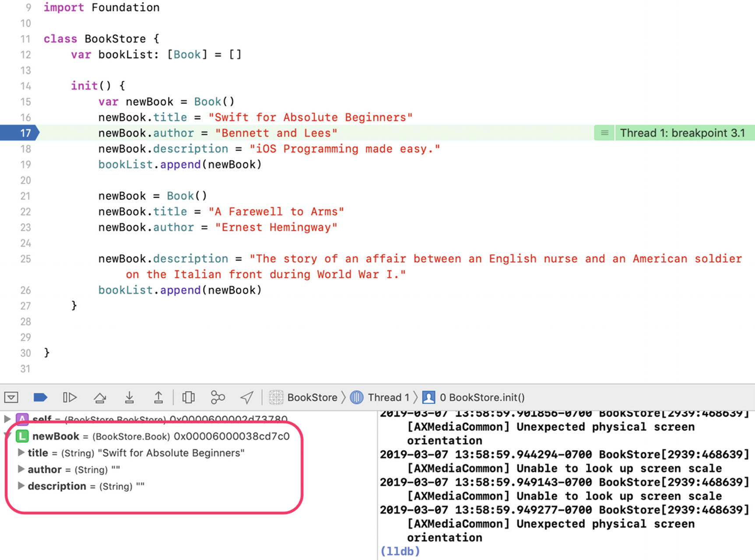
Task: Click the Step Into icon
Action: click(x=129, y=397)
